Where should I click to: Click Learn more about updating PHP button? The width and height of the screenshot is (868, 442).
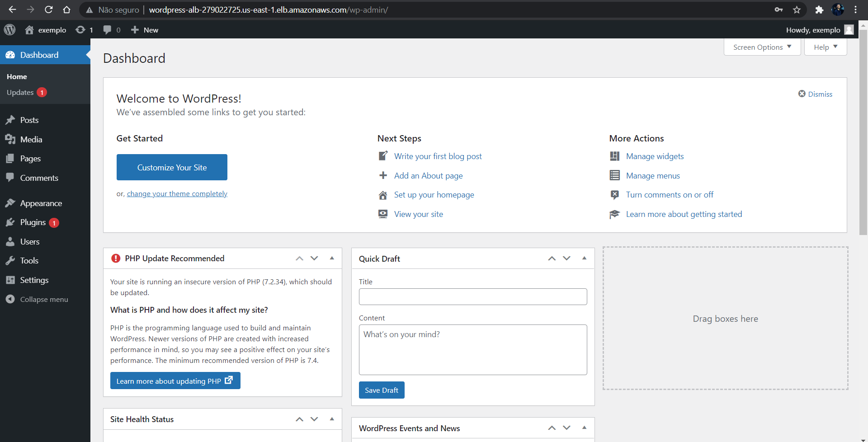[175, 381]
